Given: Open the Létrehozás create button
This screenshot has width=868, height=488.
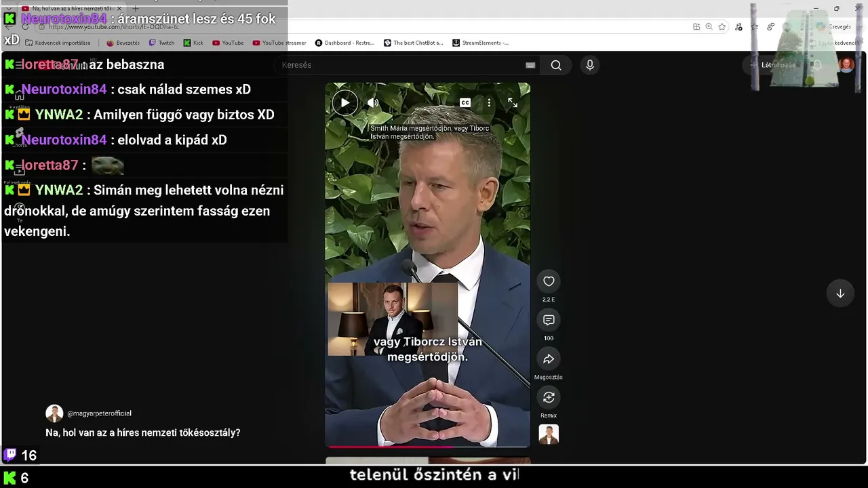Looking at the screenshot, I should (x=773, y=65).
